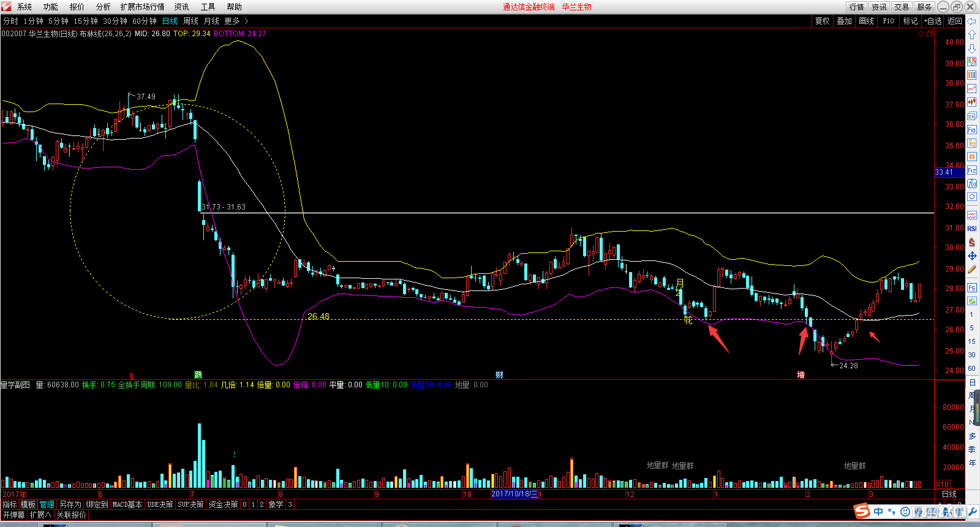Switch to the 分时 chart tab
Image resolution: width=980 pixels, height=527 pixels.
[10, 21]
